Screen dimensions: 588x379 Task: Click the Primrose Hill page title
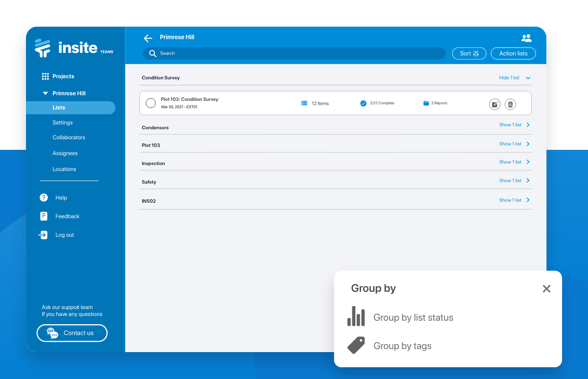[177, 37]
